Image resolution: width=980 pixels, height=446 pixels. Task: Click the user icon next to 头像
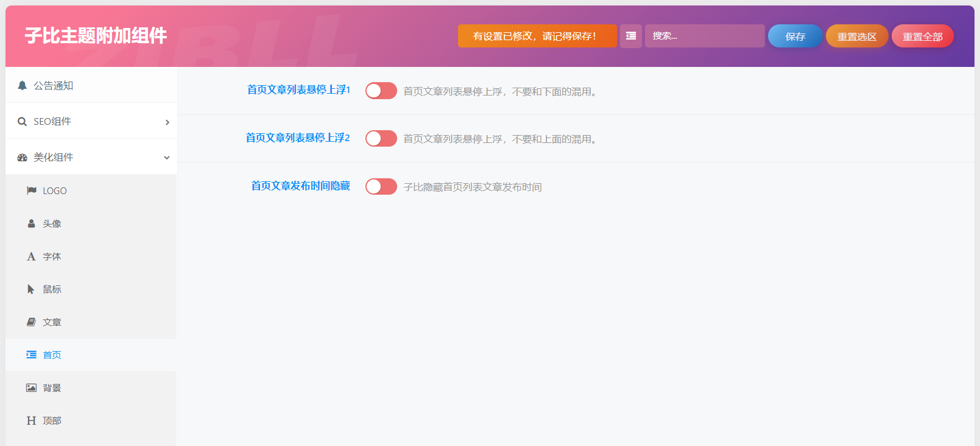(32, 223)
